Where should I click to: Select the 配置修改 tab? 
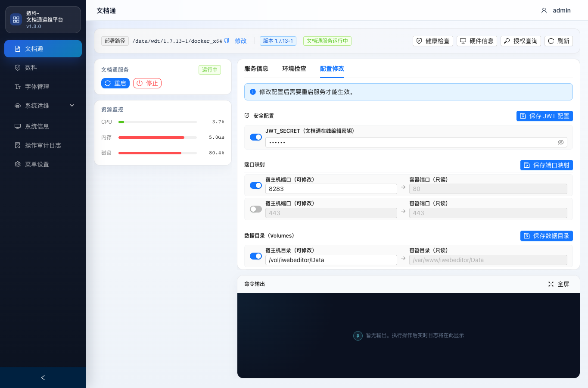(332, 69)
